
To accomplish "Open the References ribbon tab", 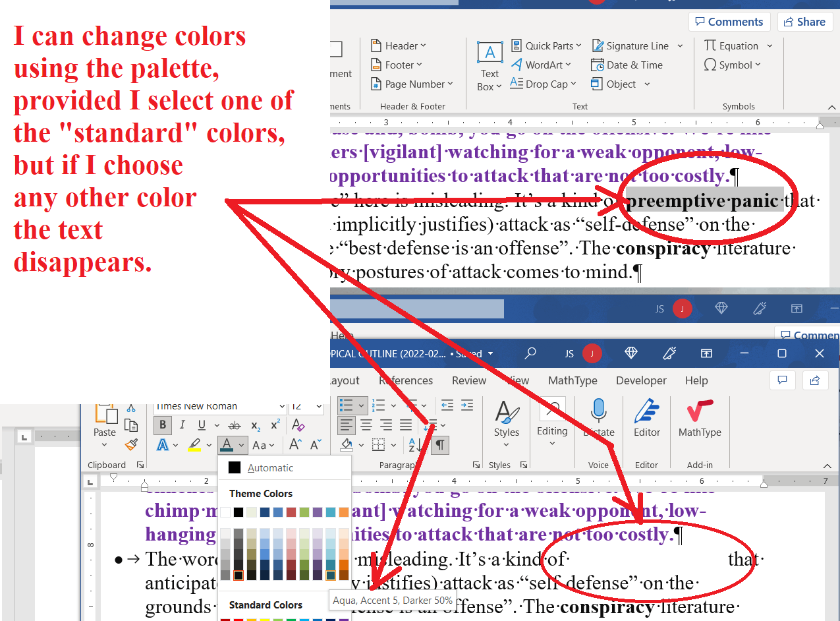I will [406, 380].
